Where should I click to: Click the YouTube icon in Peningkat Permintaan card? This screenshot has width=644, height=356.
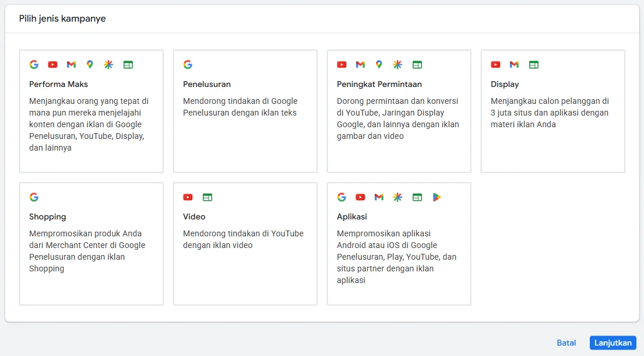pyautogui.click(x=342, y=65)
